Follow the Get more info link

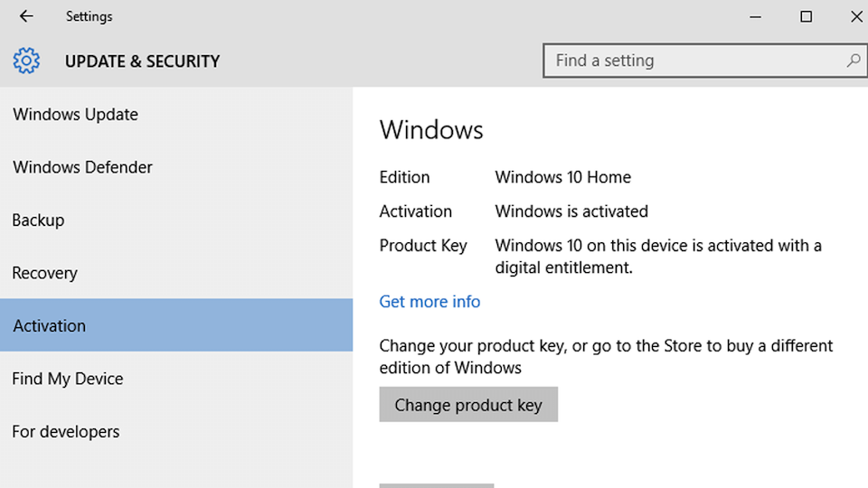click(429, 302)
